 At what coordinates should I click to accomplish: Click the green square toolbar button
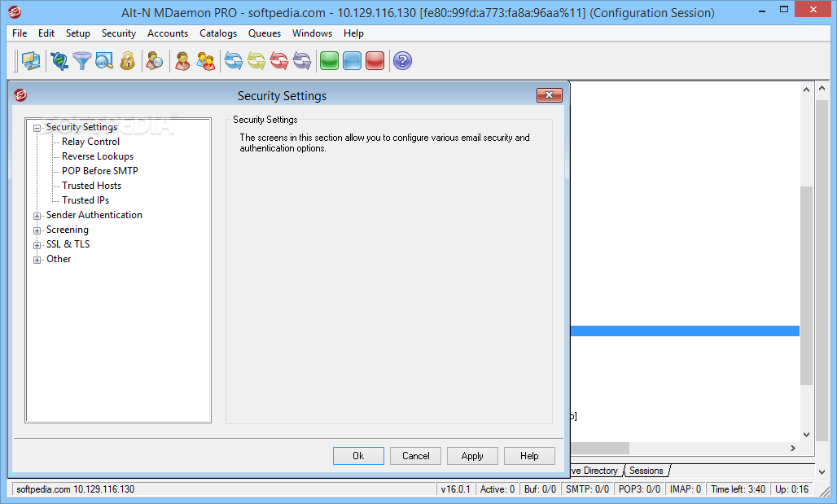(330, 61)
